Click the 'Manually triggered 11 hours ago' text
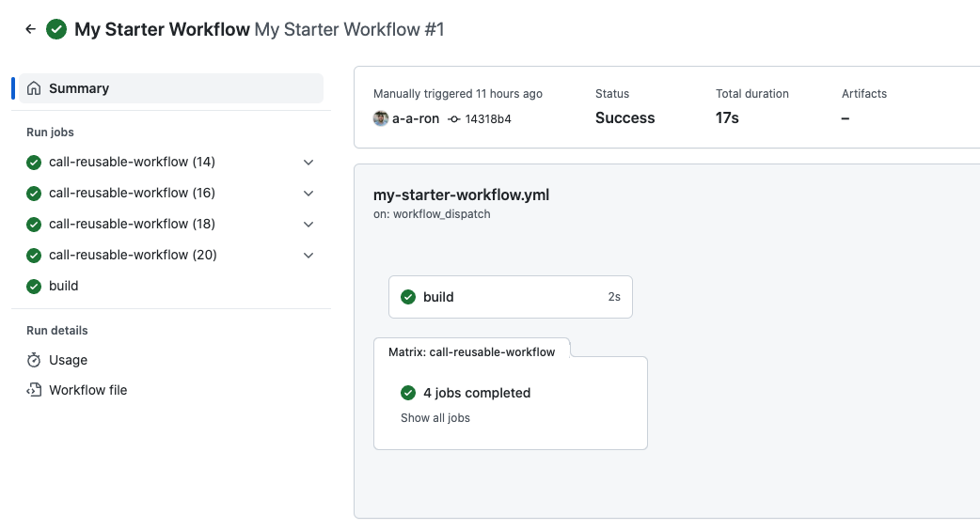This screenshot has width=980, height=530. click(457, 94)
